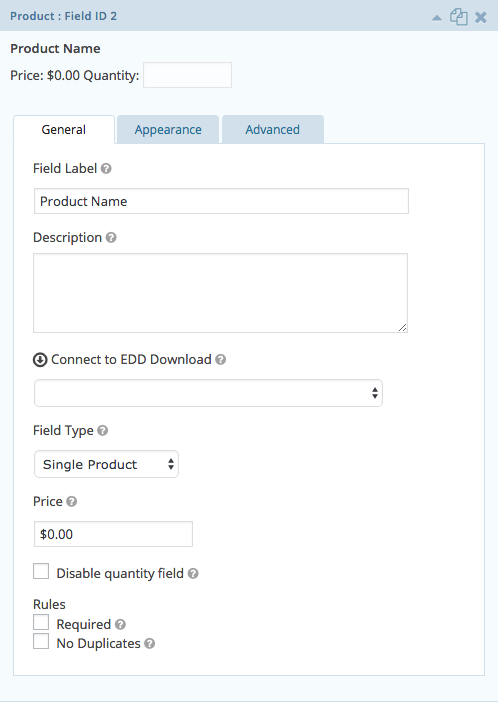Show Description help tooltip icon
Image resolution: width=498 pixels, height=702 pixels.
[111, 238]
